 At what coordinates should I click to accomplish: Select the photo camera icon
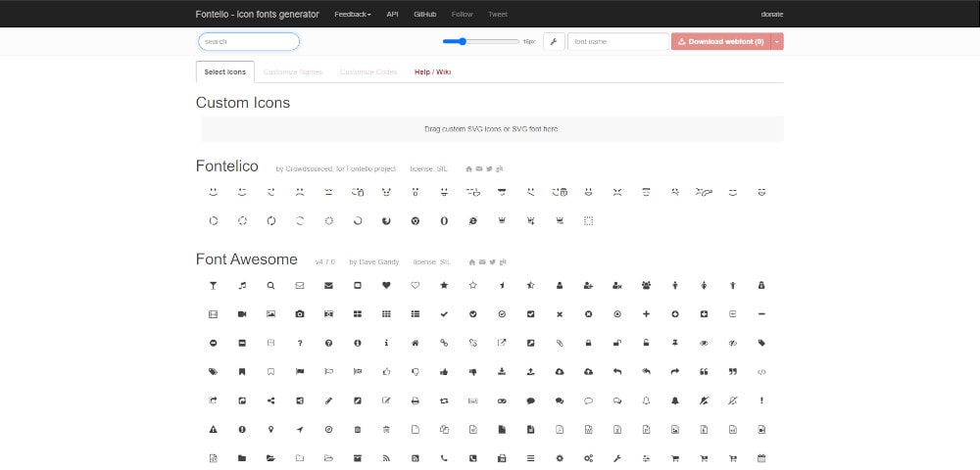click(300, 314)
